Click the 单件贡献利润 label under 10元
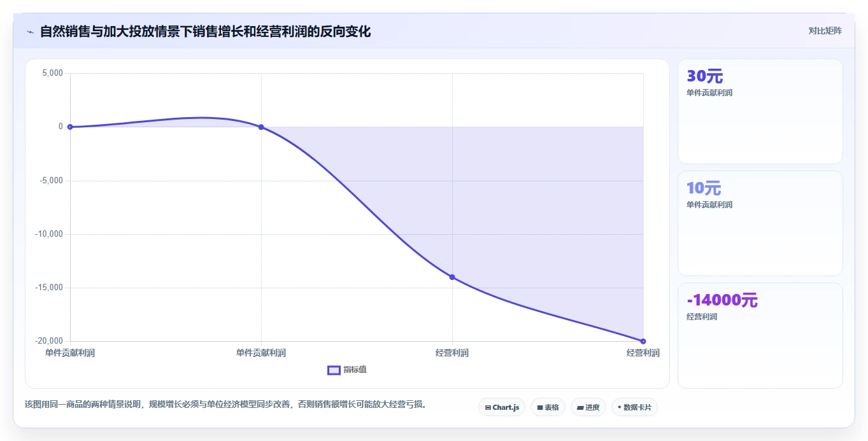 point(709,205)
